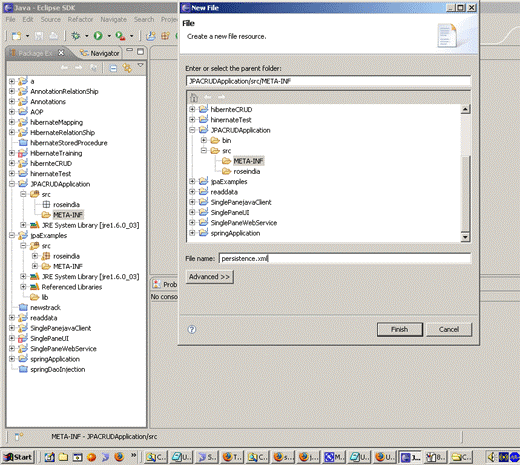Click the Advanced >> button
Viewport: 520px width, 465px height.
209,277
